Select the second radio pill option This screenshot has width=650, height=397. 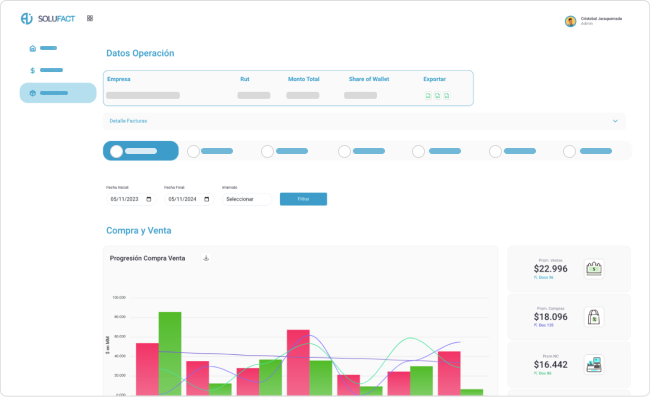[x=210, y=151]
